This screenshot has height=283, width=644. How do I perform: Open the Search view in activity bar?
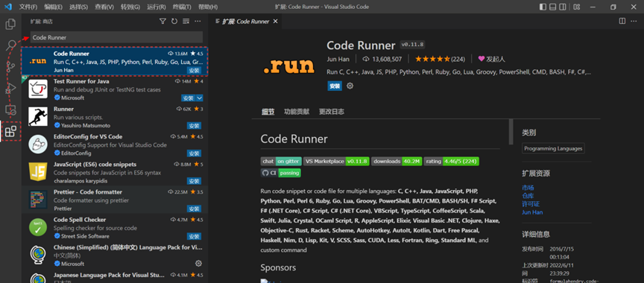pyautogui.click(x=10, y=45)
